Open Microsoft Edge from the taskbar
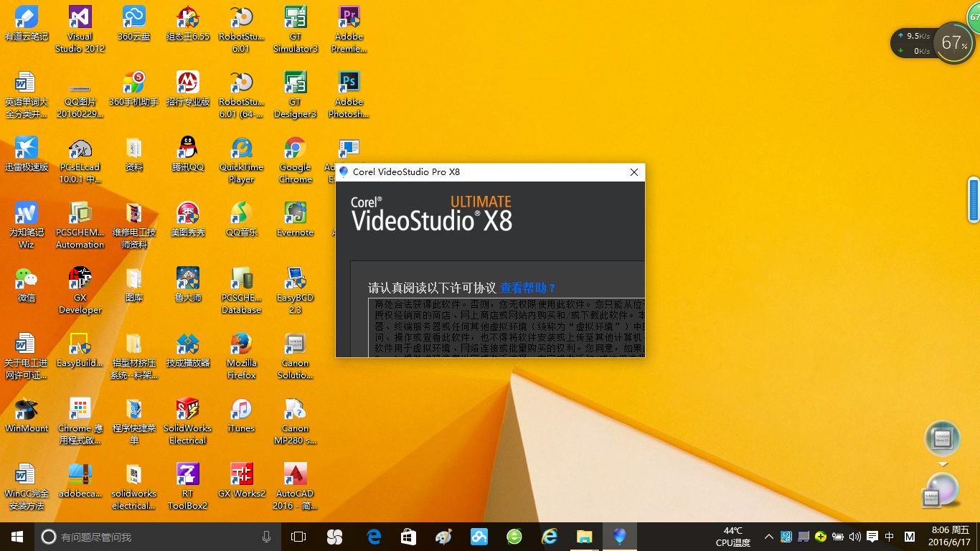Viewport: 980px width, 551px height. click(374, 536)
